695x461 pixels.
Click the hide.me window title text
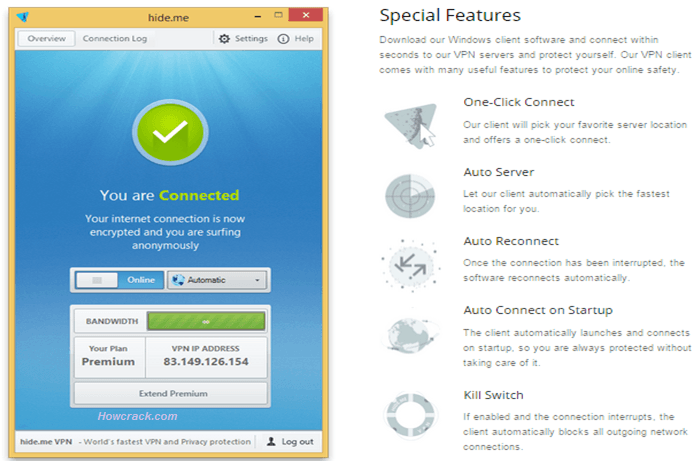(x=168, y=18)
